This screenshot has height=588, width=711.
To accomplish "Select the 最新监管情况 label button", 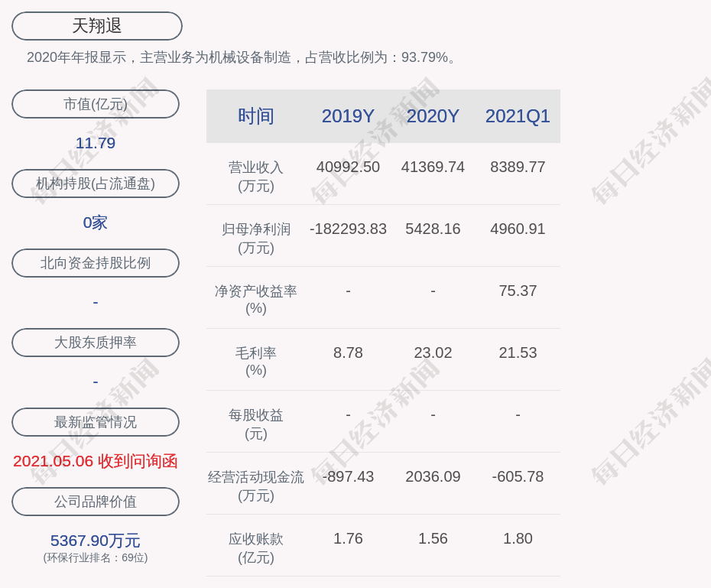I will click(x=96, y=422).
